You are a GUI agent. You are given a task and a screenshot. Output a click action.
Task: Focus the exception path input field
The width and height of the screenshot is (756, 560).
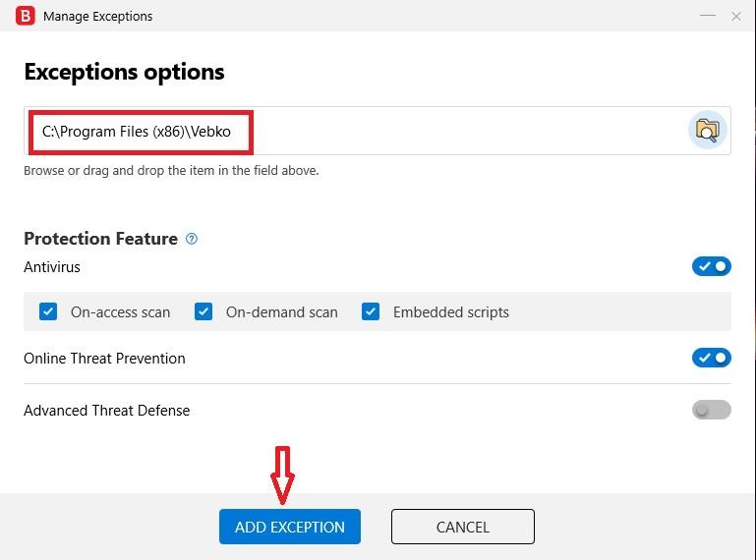click(378, 131)
